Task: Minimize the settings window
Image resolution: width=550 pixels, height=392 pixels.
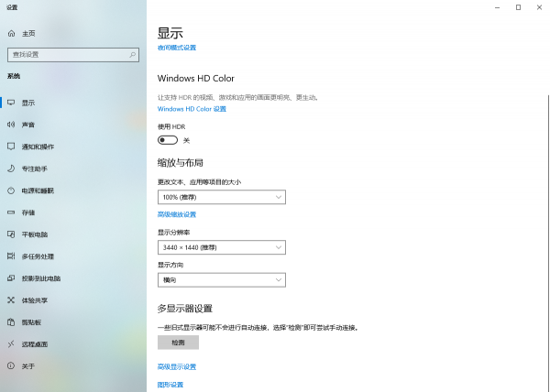Action: [x=497, y=7]
